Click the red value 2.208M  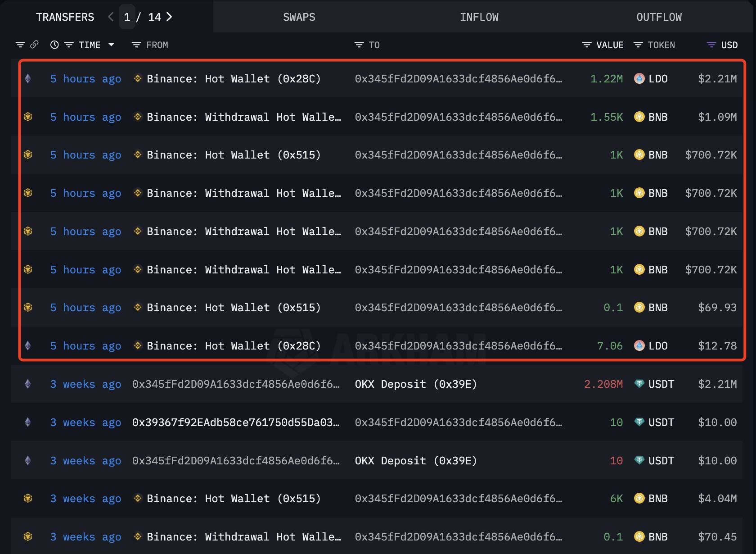click(x=603, y=384)
